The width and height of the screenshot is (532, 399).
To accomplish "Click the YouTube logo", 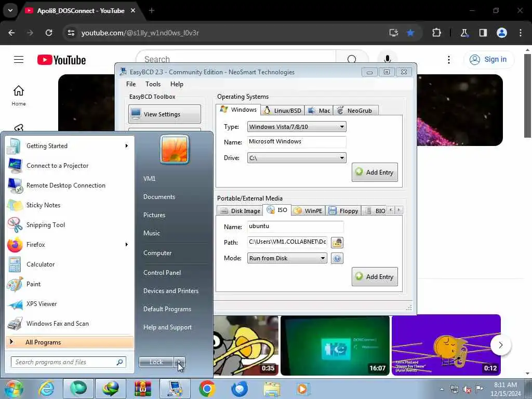I will click(x=61, y=60).
